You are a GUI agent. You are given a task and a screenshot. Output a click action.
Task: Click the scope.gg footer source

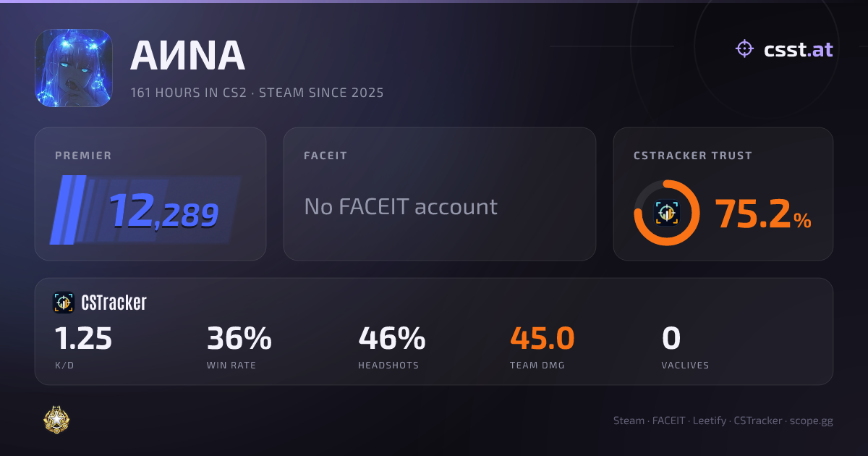[x=812, y=421]
